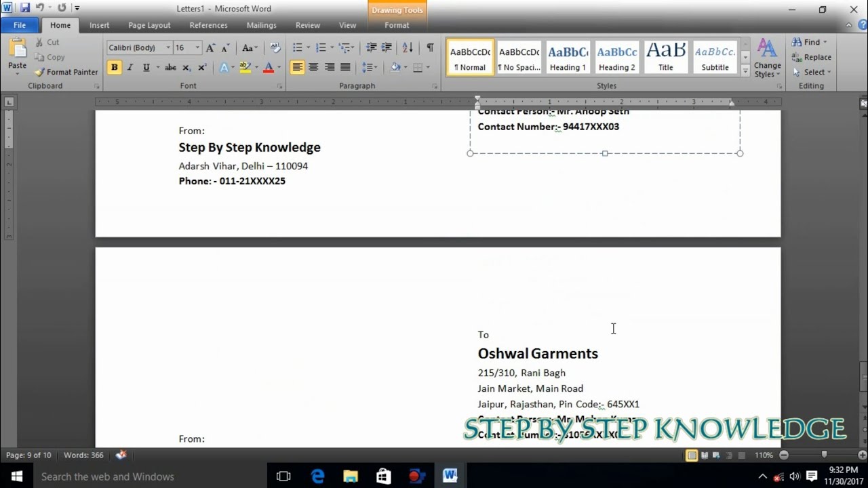Click the Cut command
Image resolution: width=868 pixels, height=488 pixels.
pyautogui.click(x=47, y=42)
